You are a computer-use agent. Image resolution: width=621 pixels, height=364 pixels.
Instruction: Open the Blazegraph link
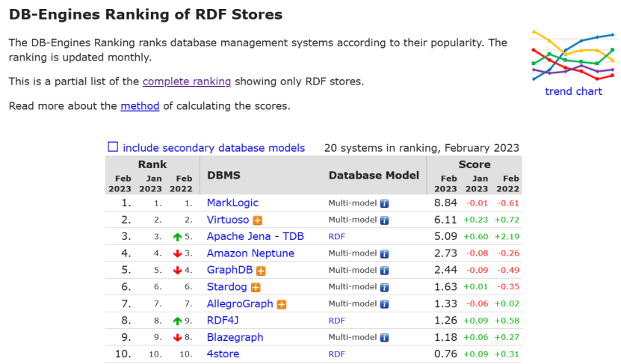coord(235,337)
